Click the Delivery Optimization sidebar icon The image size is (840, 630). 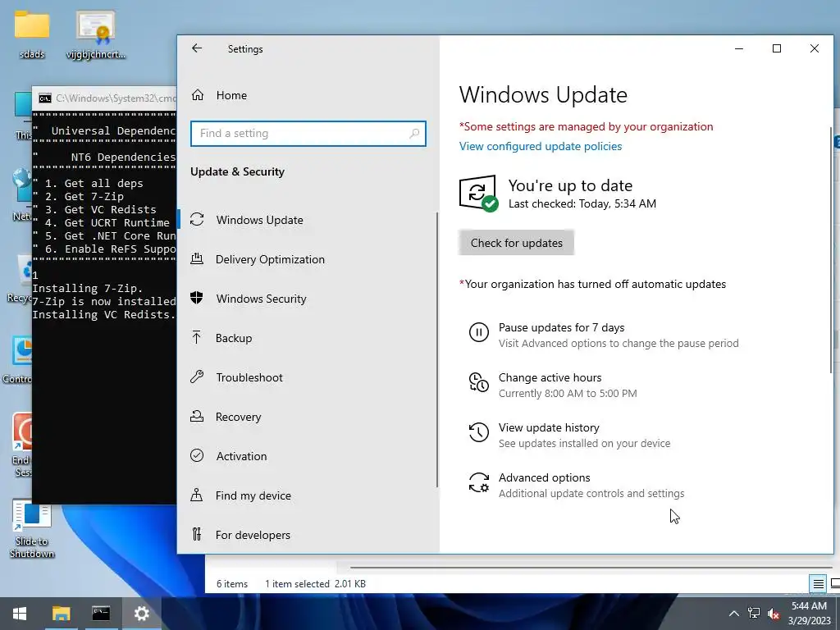point(197,258)
